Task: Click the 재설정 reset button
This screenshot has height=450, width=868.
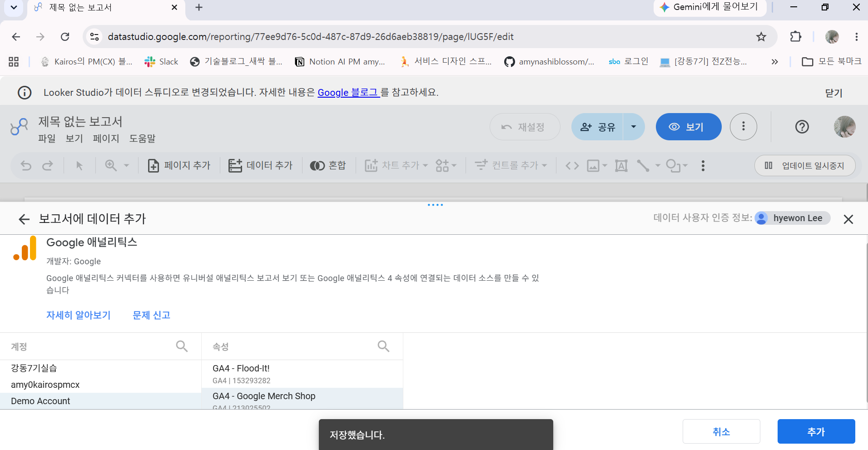Action: click(525, 127)
